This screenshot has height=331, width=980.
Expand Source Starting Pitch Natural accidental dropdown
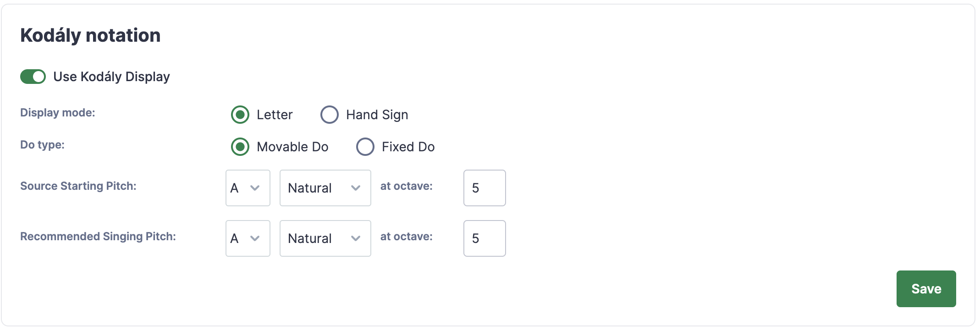coord(325,188)
